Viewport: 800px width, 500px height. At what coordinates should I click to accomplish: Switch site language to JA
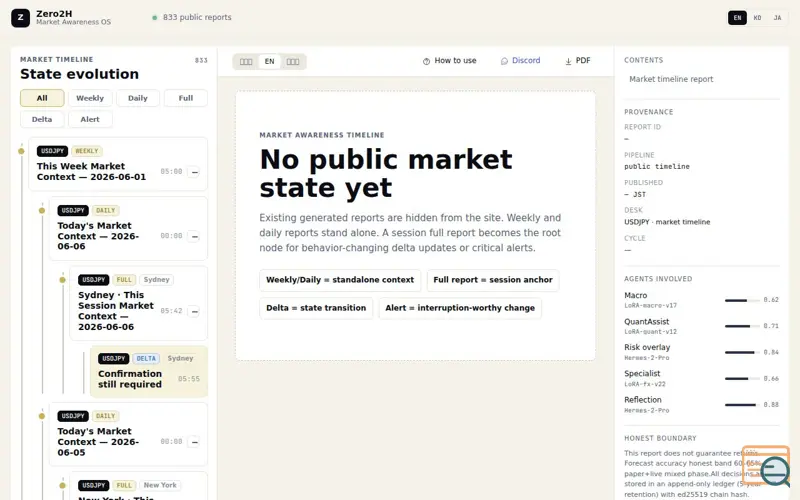click(x=777, y=18)
